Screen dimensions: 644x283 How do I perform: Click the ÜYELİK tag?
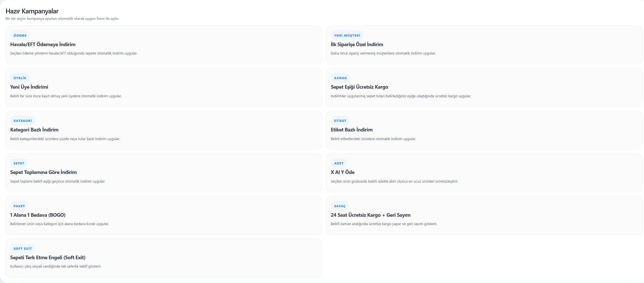(20, 78)
